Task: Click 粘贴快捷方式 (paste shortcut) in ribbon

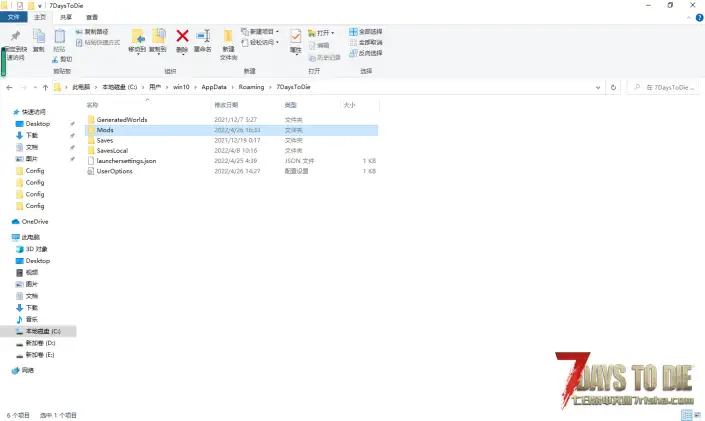Action: (98, 43)
